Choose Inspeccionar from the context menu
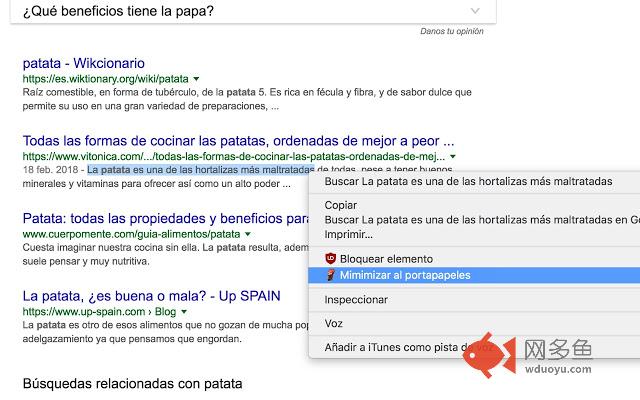Viewport: 640px width, 400px height. [x=474, y=300]
